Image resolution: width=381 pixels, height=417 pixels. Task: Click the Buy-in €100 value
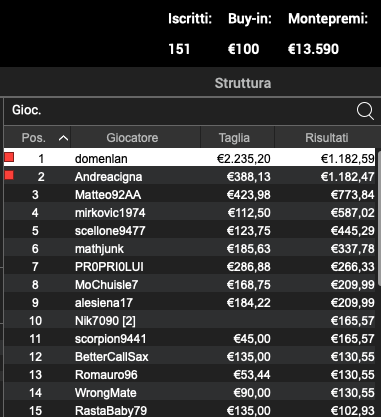[243, 49]
